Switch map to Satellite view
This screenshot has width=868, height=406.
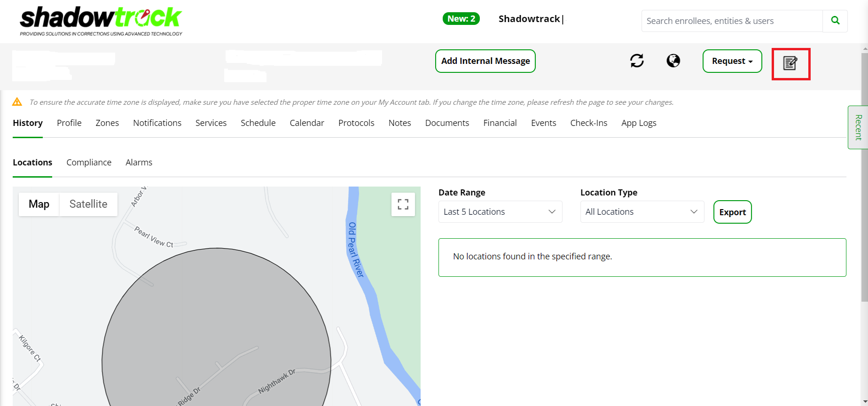click(88, 204)
